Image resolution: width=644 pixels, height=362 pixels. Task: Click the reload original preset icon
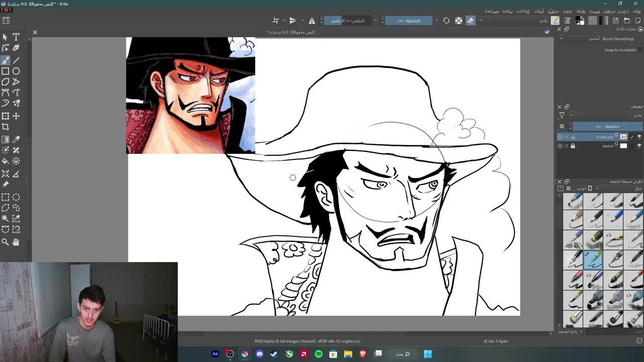(446, 21)
